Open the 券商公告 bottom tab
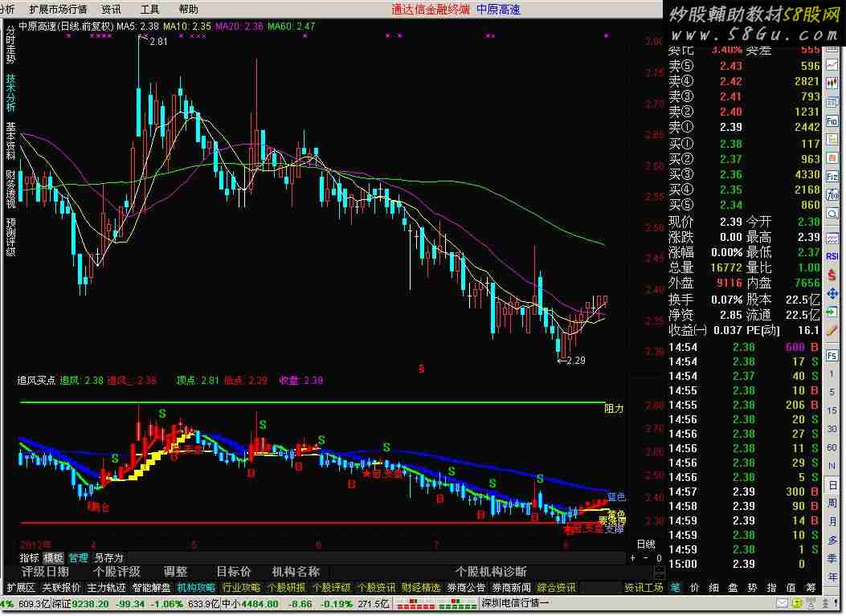Viewport: 846px width, 616px height. (466, 587)
